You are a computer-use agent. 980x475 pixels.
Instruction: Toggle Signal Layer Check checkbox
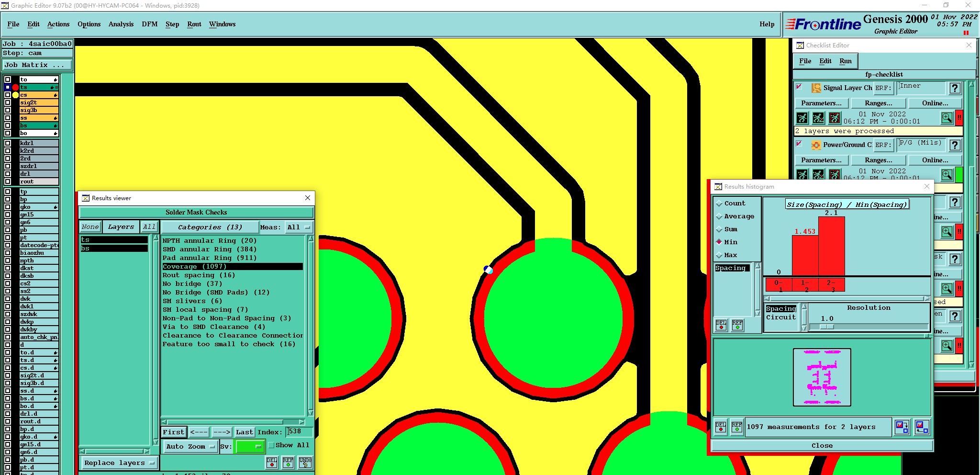tap(799, 87)
